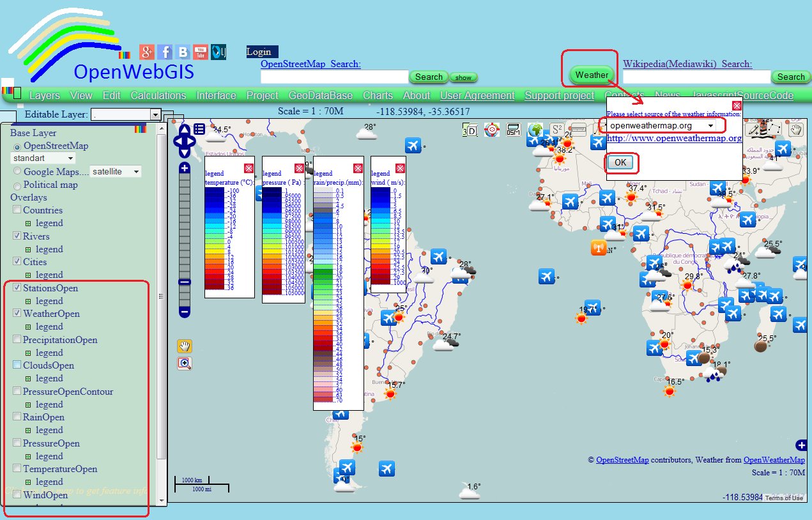Open the Editable Layer dropdown
This screenshot has width=812, height=520.
[x=156, y=115]
